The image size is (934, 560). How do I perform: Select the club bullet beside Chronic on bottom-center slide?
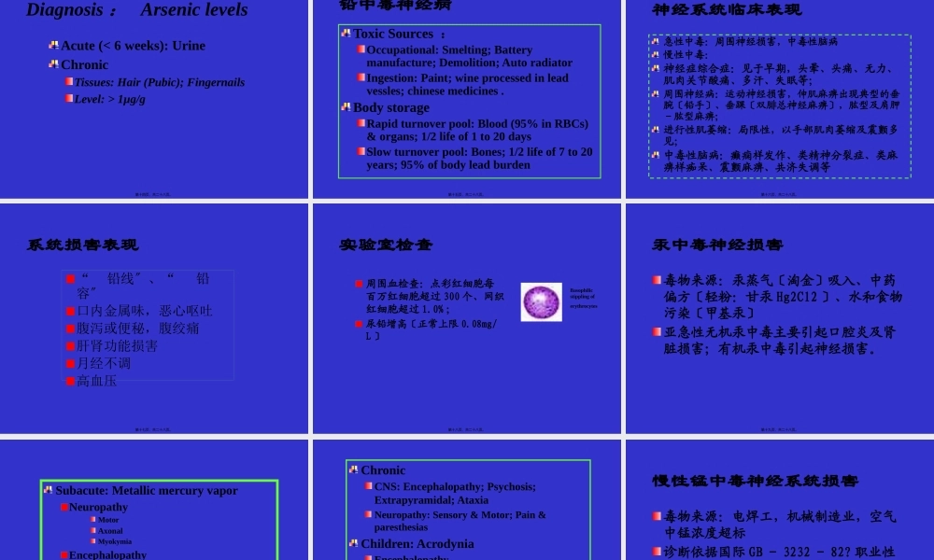(x=353, y=469)
